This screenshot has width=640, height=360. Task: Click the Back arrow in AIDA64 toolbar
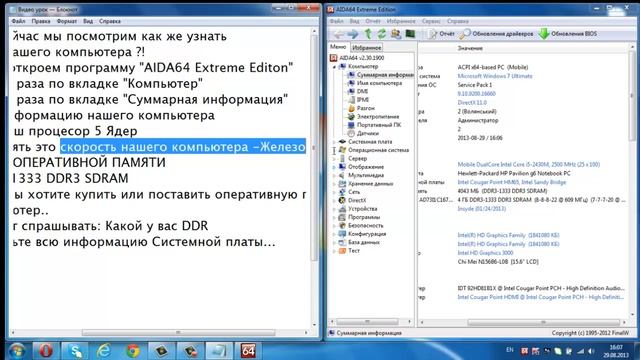click(x=338, y=34)
